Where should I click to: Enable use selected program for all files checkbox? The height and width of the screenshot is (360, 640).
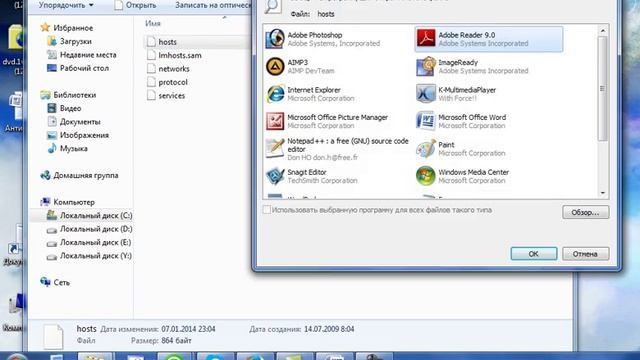pos(267,210)
